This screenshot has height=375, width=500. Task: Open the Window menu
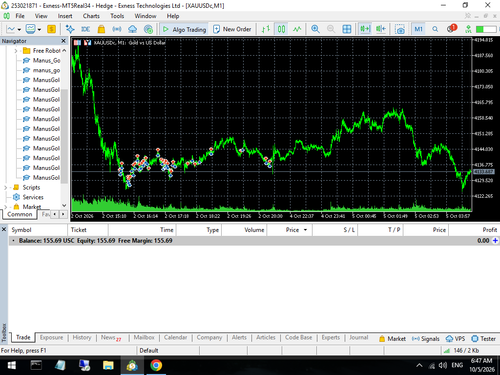click(145, 16)
